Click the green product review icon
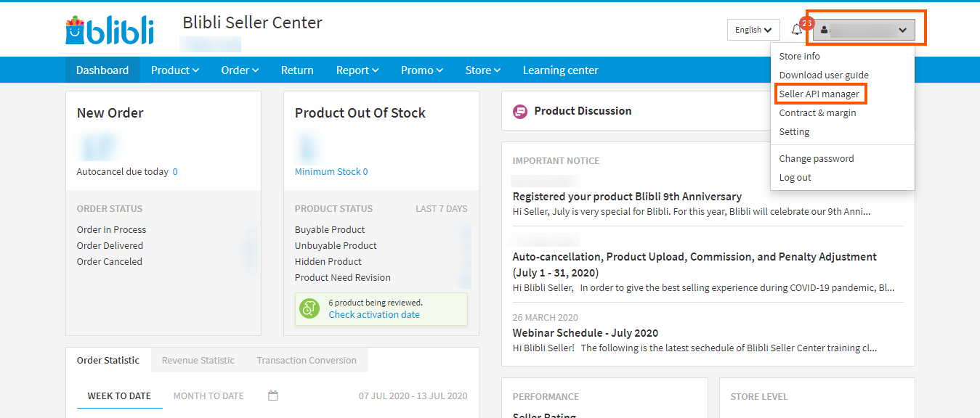Image resolution: width=980 pixels, height=418 pixels. (310, 308)
